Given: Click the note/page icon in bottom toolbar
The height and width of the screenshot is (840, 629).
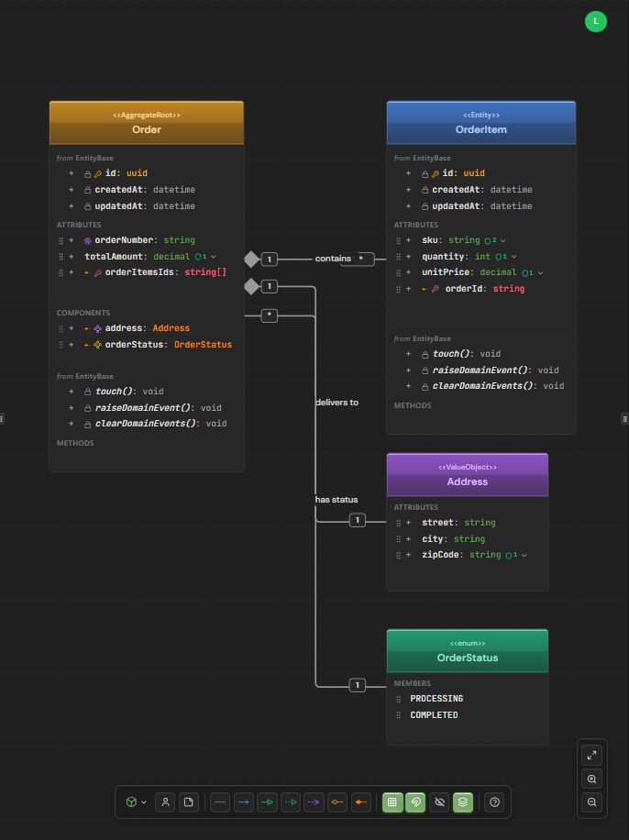Looking at the screenshot, I should tap(189, 801).
